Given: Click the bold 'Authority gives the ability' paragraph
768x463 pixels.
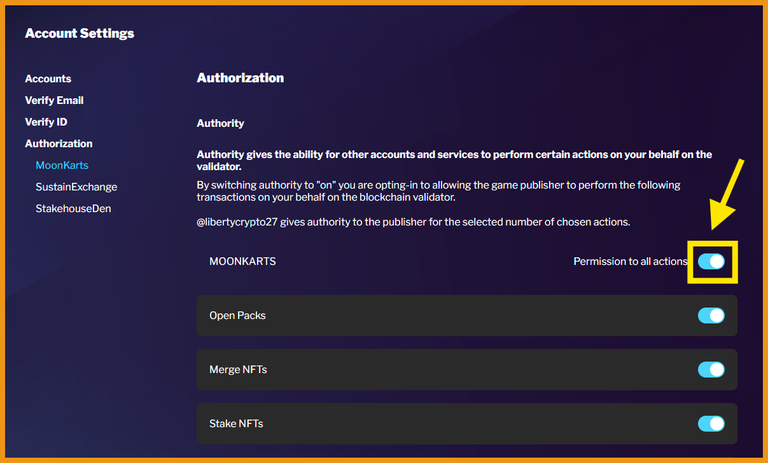Looking at the screenshot, I should pyautogui.click(x=455, y=160).
